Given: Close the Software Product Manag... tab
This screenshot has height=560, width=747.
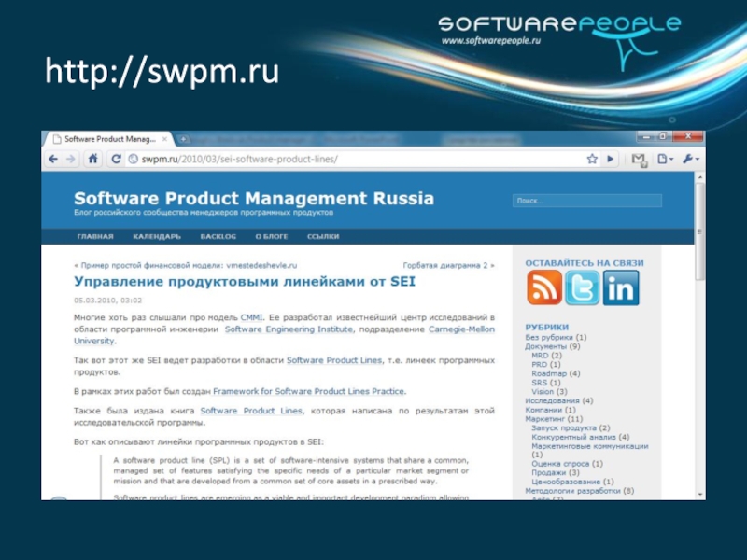Looking at the screenshot, I should (x=164, y=139).
